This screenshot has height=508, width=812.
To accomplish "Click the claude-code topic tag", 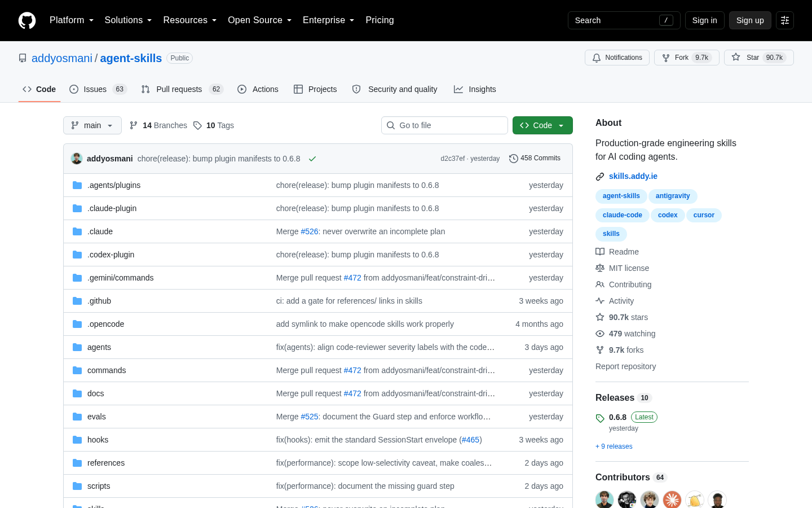I will 623,215.
